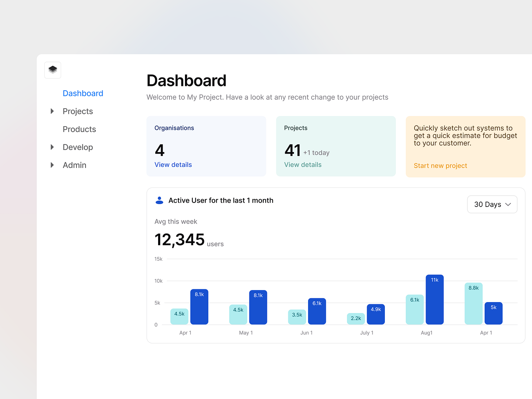Select Dashboard in the sidebar
This screenshot has width=532, height=399.
coord(83,93)
